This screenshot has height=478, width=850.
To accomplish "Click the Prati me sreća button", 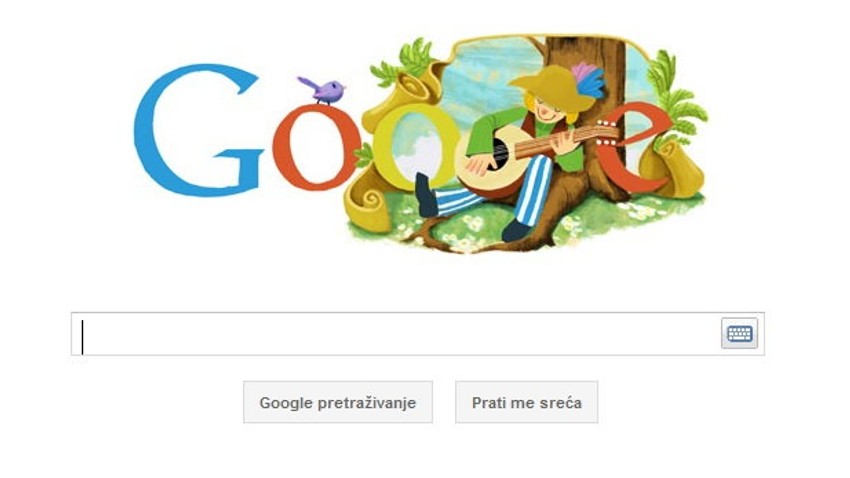I will [x=526, y=402].
